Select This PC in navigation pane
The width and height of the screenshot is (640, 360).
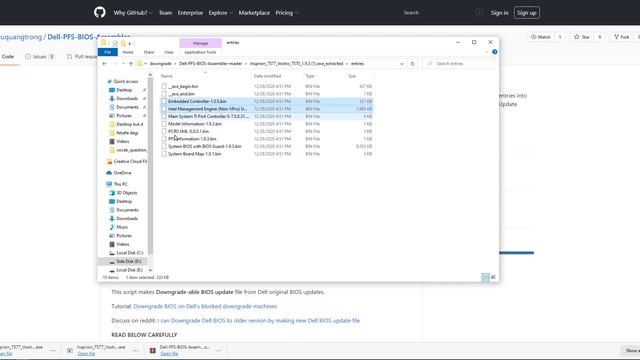pos(120,184)
